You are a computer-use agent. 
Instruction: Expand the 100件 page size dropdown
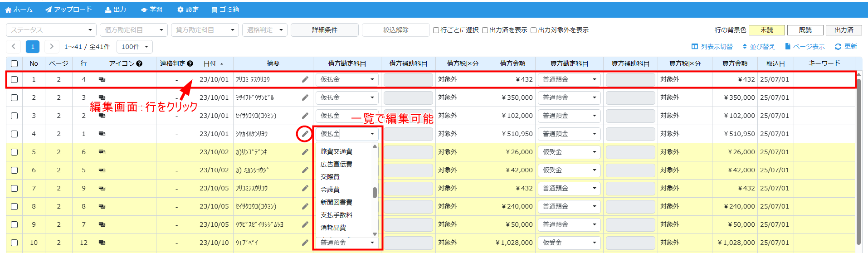[x=134, y=47]
